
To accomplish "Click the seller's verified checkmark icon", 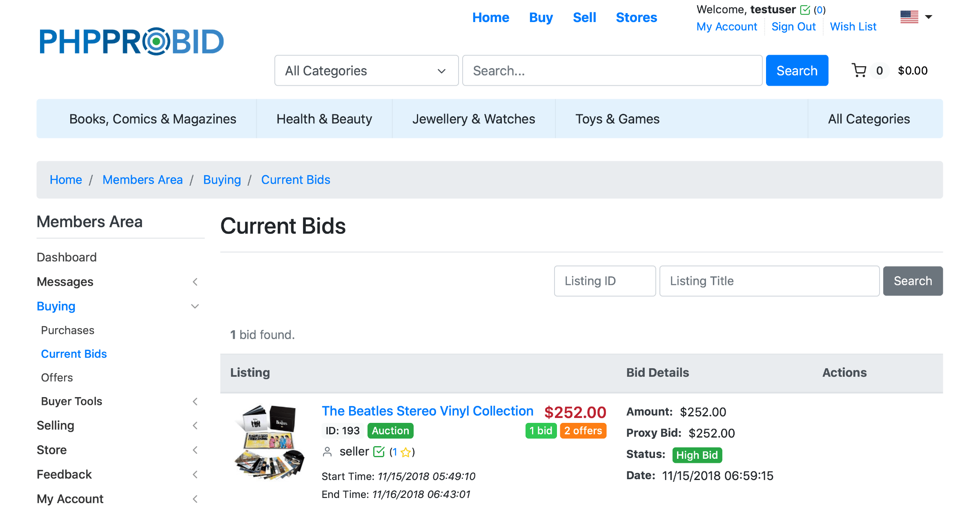I will click(379, 452).
